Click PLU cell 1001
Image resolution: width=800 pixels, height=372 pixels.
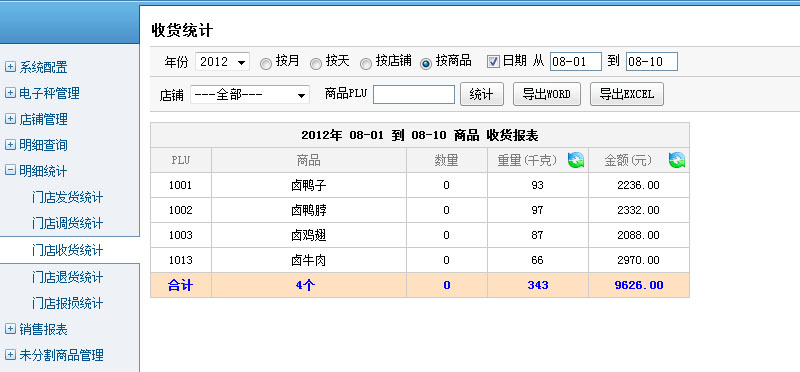point(181,185)
